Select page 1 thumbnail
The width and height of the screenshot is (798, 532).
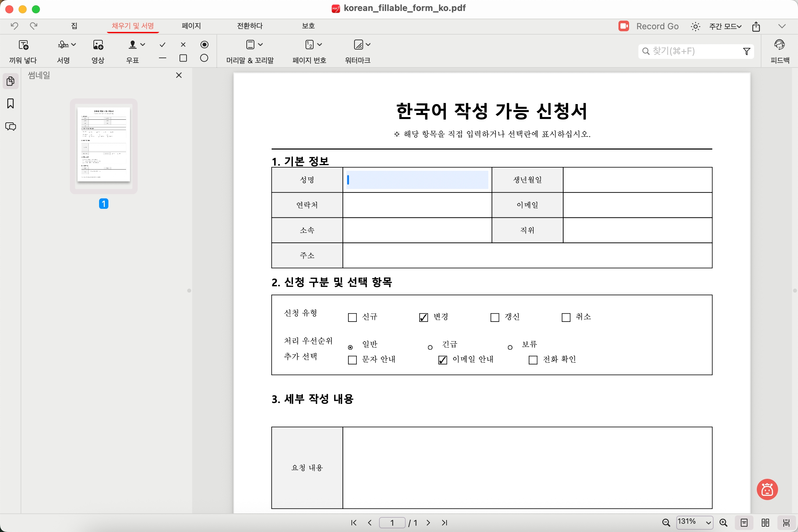pyautogui.click(x=104, y=145)
